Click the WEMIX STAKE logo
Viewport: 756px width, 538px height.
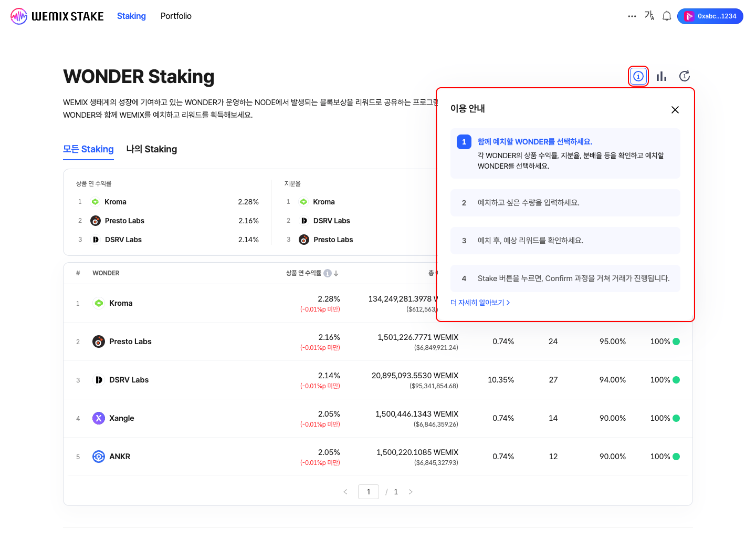[57, 16]
